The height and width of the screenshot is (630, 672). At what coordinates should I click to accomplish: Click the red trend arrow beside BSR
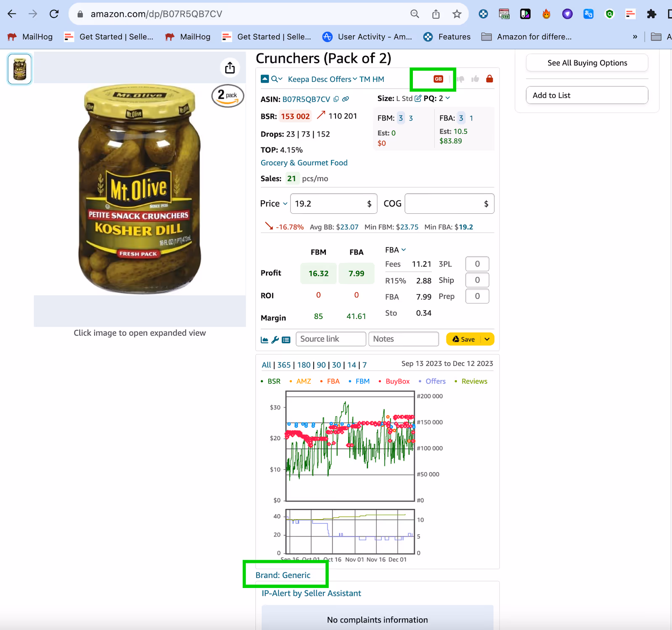321,115
